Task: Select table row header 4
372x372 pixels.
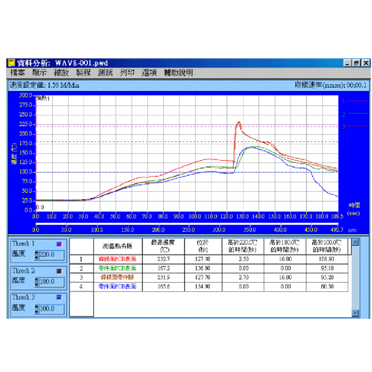Action: 82,286
